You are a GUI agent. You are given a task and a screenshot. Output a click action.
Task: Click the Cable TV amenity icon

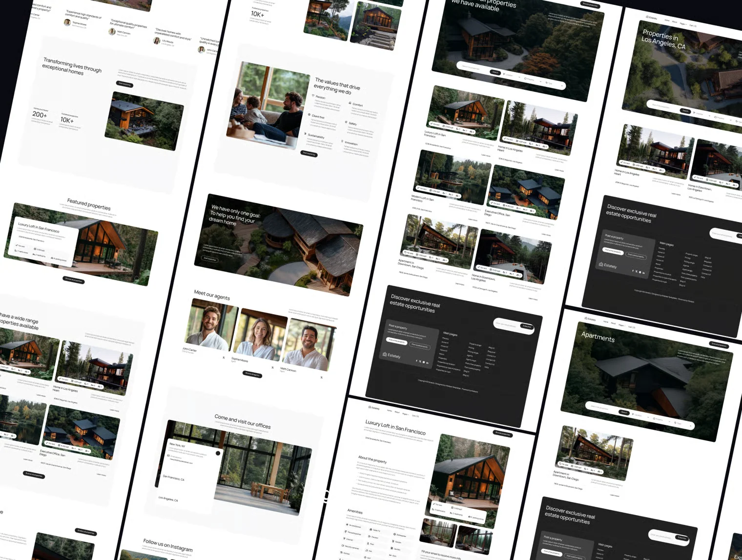click(371, 529)
